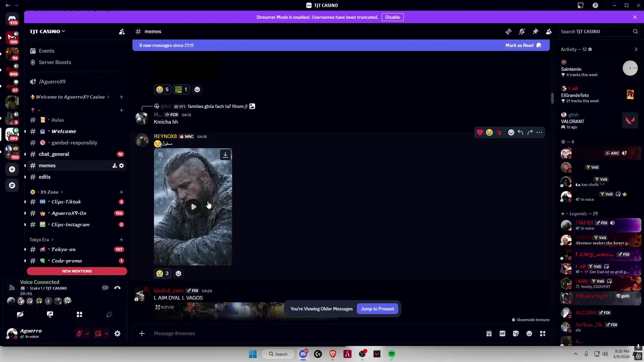Open the emoji picker in message bar

click(529, 333)
